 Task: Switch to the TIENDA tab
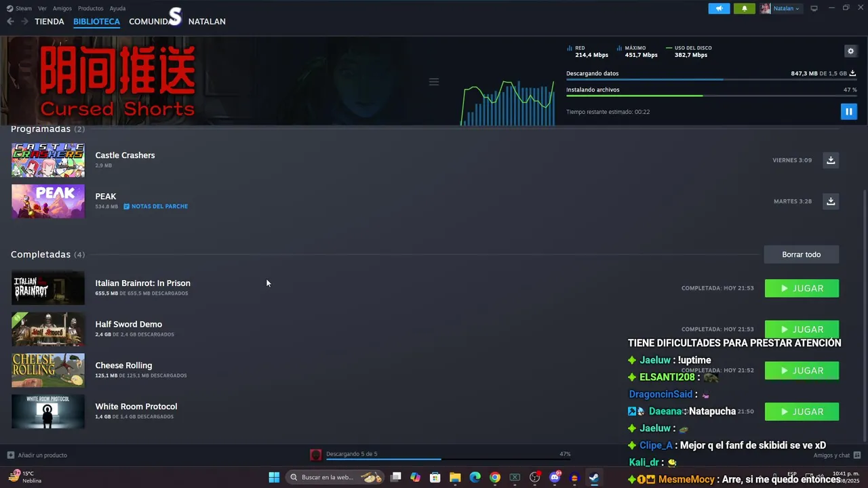(50, 22)
